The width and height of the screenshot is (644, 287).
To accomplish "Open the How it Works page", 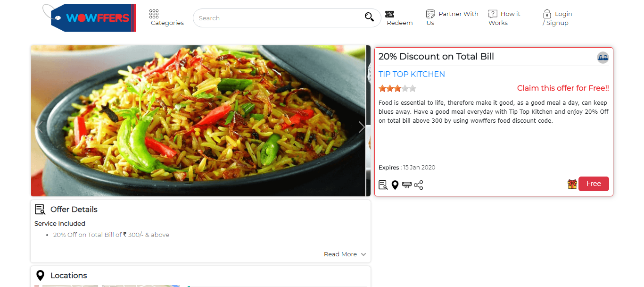I will 504,18.
